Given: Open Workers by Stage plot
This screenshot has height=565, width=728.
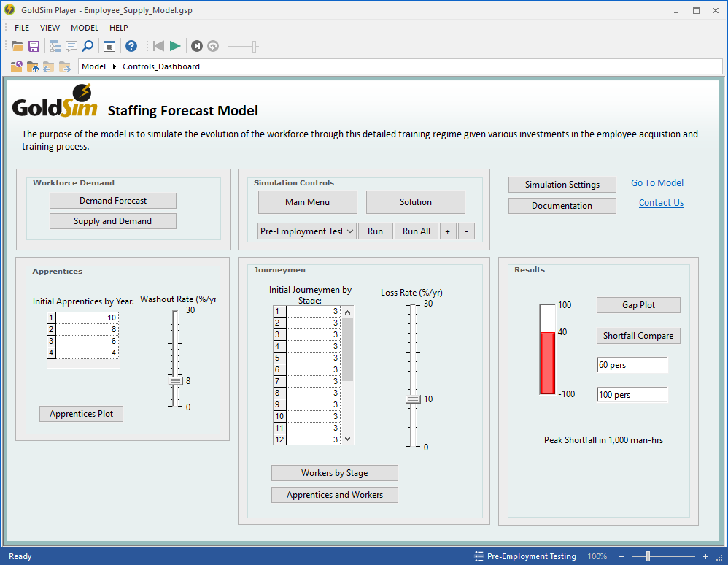Looking at the screenshot, I should (x=335, y=473).
